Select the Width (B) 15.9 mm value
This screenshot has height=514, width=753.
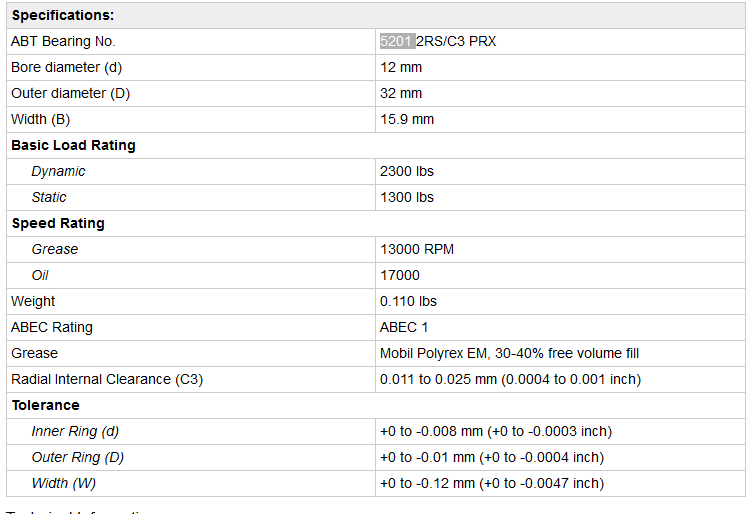point(407,119)
